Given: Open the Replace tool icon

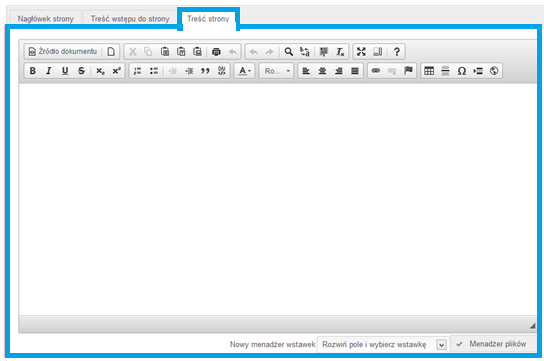Looking at the screenshot, I should pyautogui.click(x=305, y=52).
